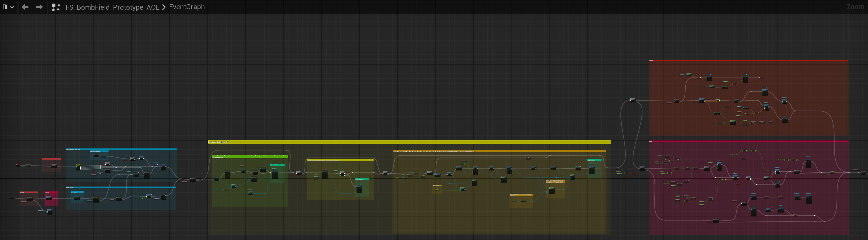Open the graph bookmarks icon
Image resolution: width=868 pixels, height=240 pixels.
pos(5,7)
